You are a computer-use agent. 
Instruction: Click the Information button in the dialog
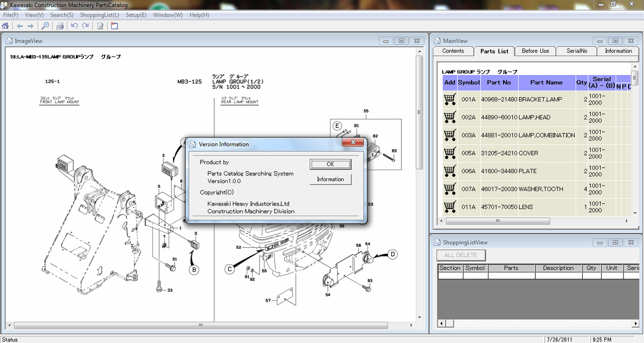pyautogui.click(x=331, y=179)
